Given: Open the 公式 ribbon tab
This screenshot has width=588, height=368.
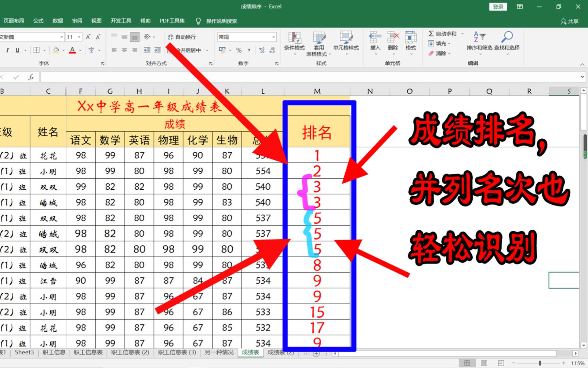Looking at the screenshot, I should coord(38,21).
